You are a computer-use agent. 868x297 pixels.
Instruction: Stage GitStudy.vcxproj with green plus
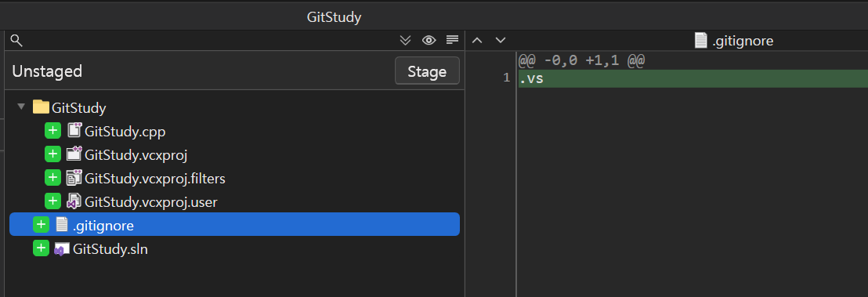pyautogui.click(x=52, y=154)
